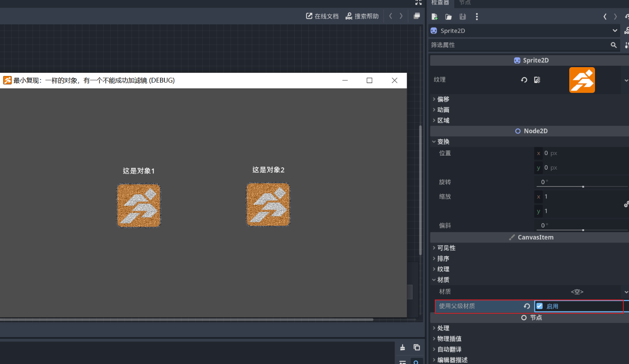
Task: Click the 这是对象2 sprite in debug window
Action: click(268, 205)
